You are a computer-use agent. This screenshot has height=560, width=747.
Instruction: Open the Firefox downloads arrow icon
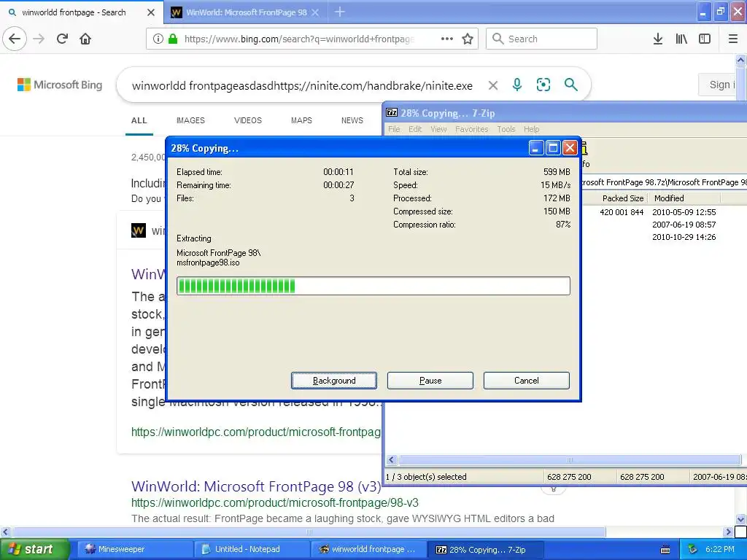click(x=657, y=39)
